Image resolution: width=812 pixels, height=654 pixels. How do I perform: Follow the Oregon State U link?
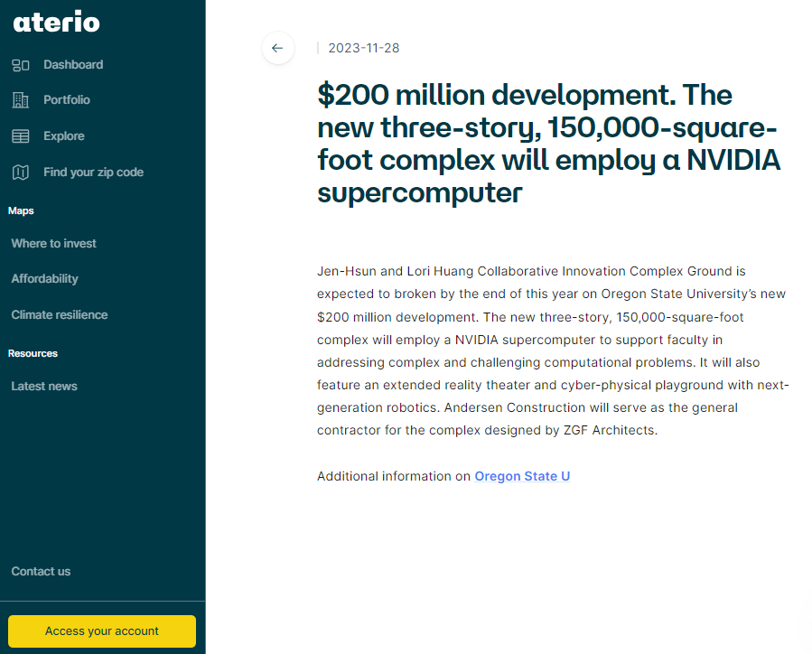point(521,476)
